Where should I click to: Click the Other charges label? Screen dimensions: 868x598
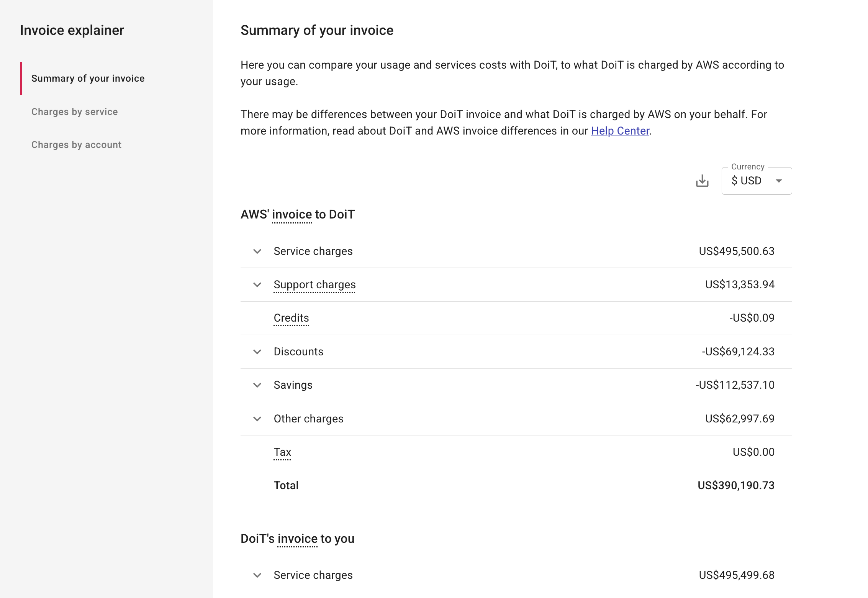308,419
